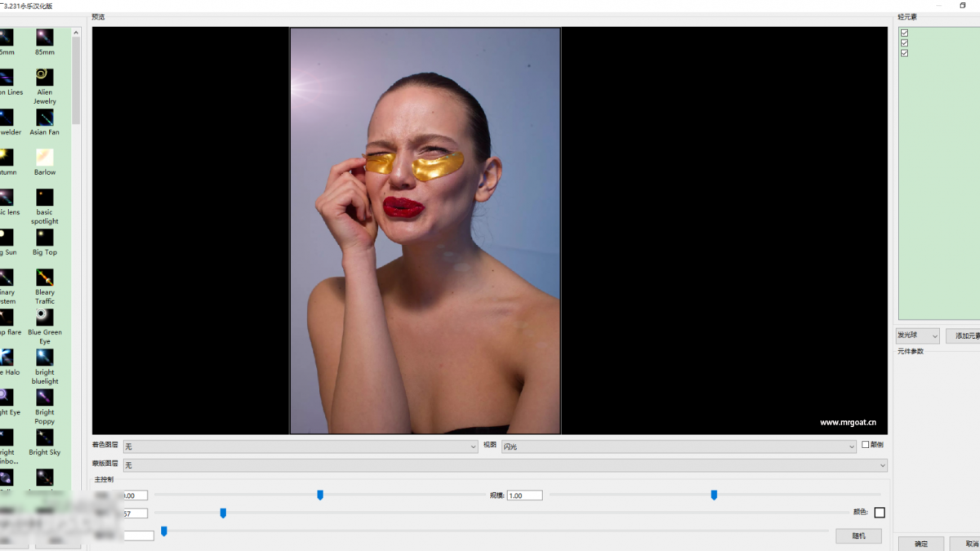The height and width of the screenshot is (551, 980).
Task: Choose the Alien Jewelry flare preset
Action: click(x=44, y=77)
